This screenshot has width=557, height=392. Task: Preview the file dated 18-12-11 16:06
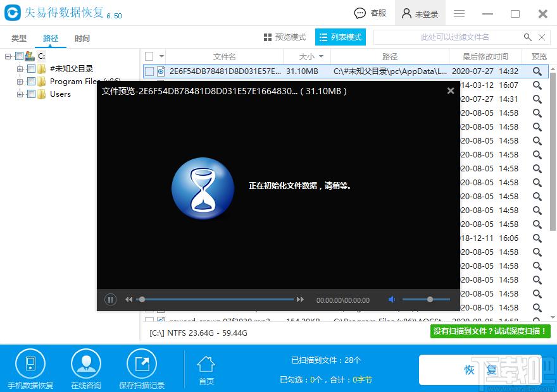point(537,238)
